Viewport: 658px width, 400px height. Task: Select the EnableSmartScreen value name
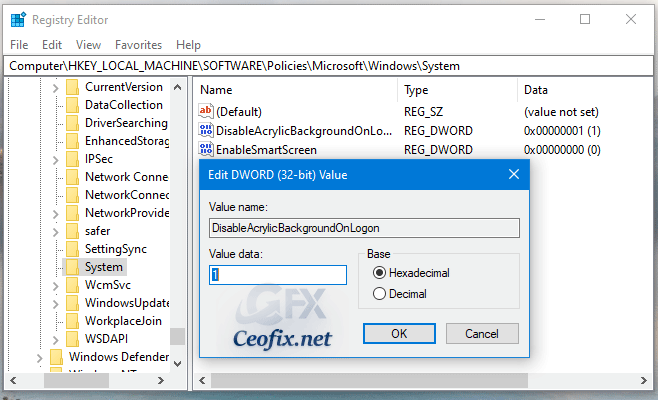coord(266,150)
